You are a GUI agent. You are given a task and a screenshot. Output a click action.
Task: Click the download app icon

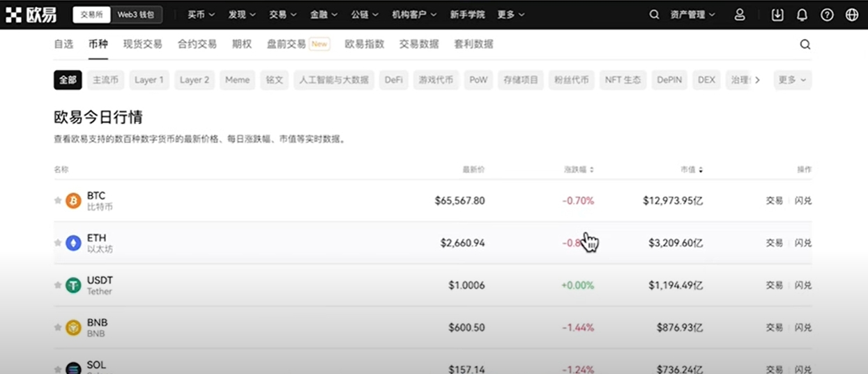coord(777,15)
